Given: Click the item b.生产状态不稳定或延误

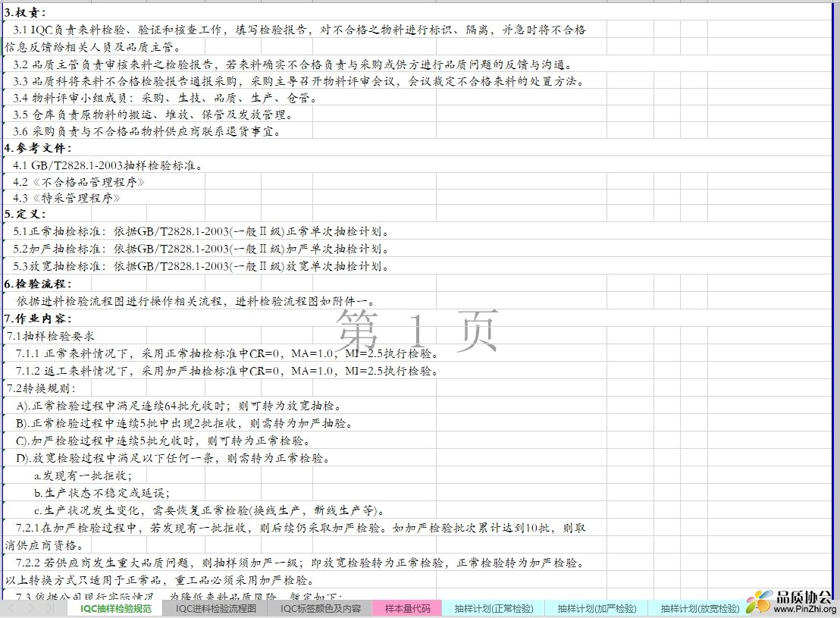Looking at the screenshot, I should (x=102, y=493).
